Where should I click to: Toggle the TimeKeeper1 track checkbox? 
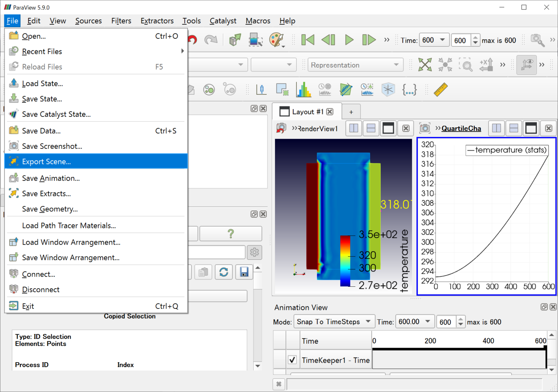tap(292, 360)
